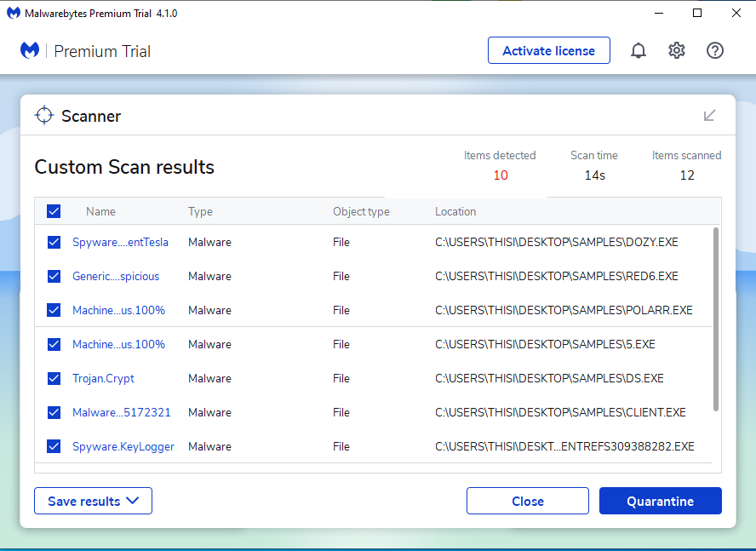Sort by the Location column header
This screenshot has height=551, width=756.
pyautogui.click(x=455, y=211)
